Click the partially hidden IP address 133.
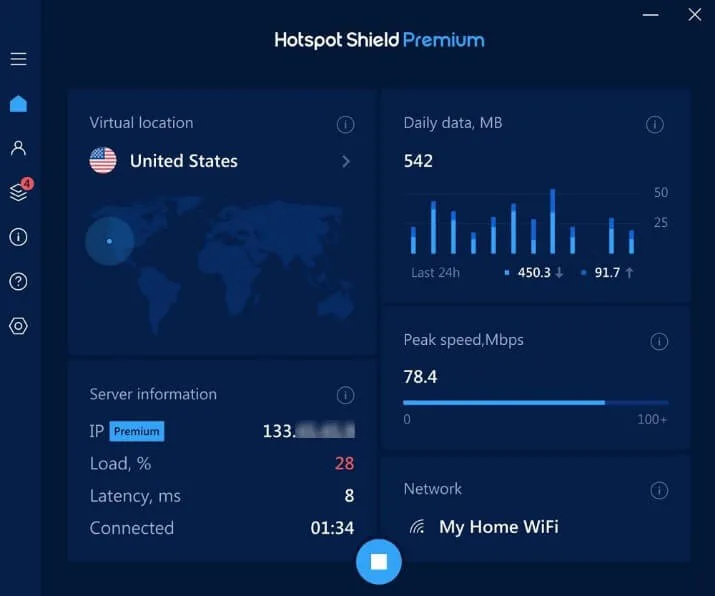Screen dimensions: 715x596 click(309, 431)
